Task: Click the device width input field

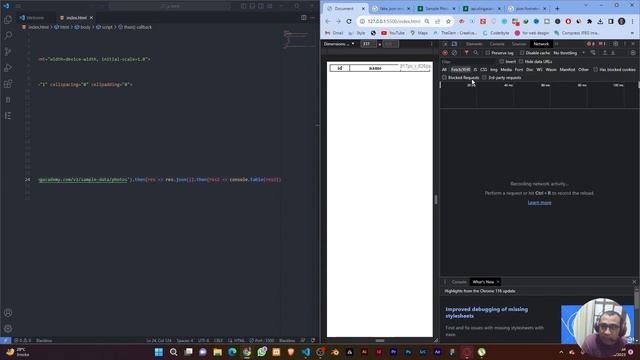Action: (x=369, y=44)
